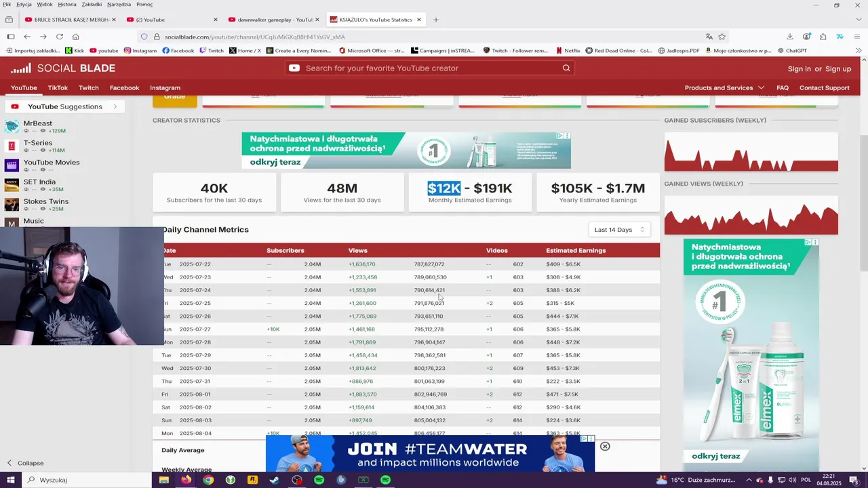The height and width of the screenshot is (488, 868).
Task: Open the Kick bookmark
Action: 75,50
